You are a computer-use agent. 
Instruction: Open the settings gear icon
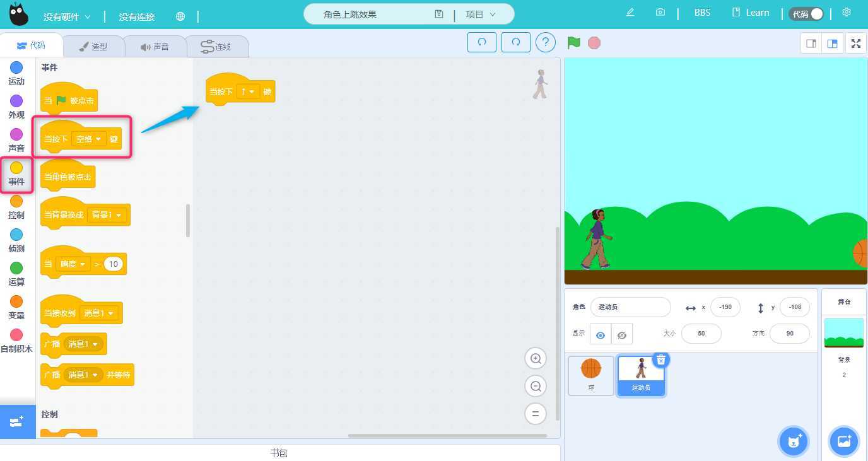click(847, 13)
